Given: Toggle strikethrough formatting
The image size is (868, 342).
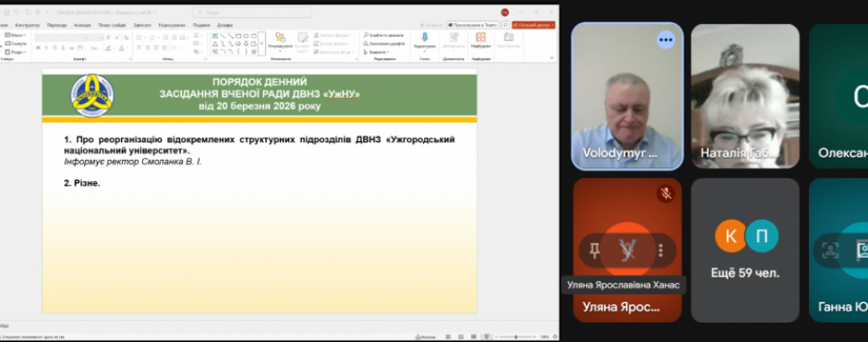Looking at the screenshot, I should click(71, 48).
